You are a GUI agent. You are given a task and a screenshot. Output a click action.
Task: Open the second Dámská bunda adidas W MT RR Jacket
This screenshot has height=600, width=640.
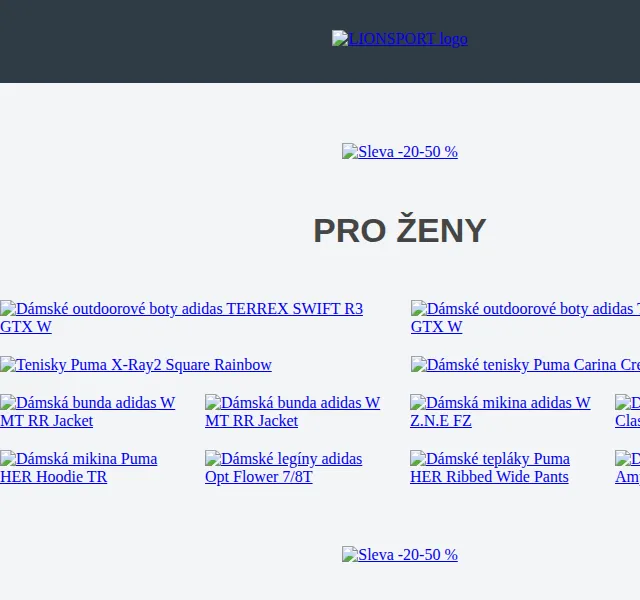coord(293,411)
